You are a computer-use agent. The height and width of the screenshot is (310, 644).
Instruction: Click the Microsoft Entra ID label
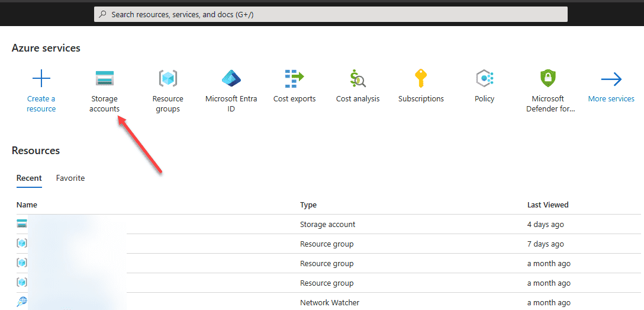[231, 104]
